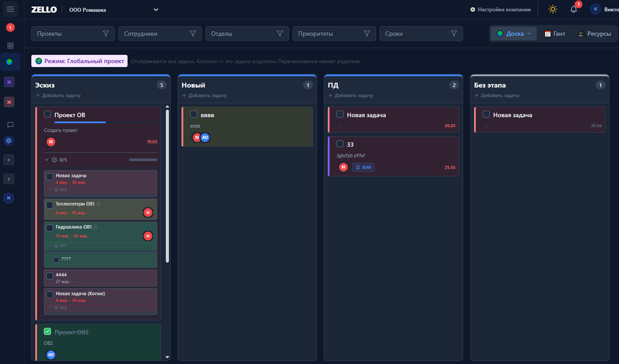The height and width of the screenshot is (364, 619).
Task: Open the dashboard grid icon in sidebar
Action: (x=10, y=46)
